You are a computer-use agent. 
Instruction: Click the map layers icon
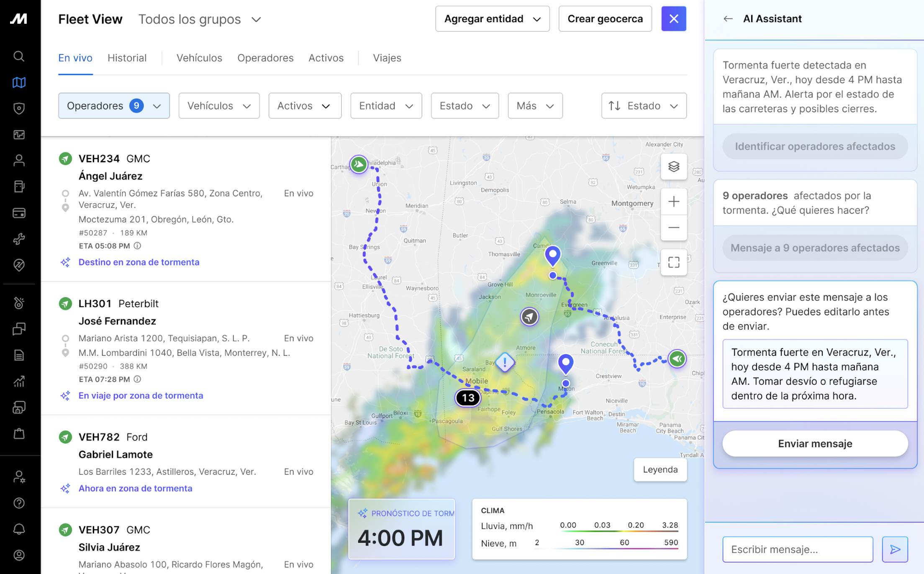[x=673, y=167]
